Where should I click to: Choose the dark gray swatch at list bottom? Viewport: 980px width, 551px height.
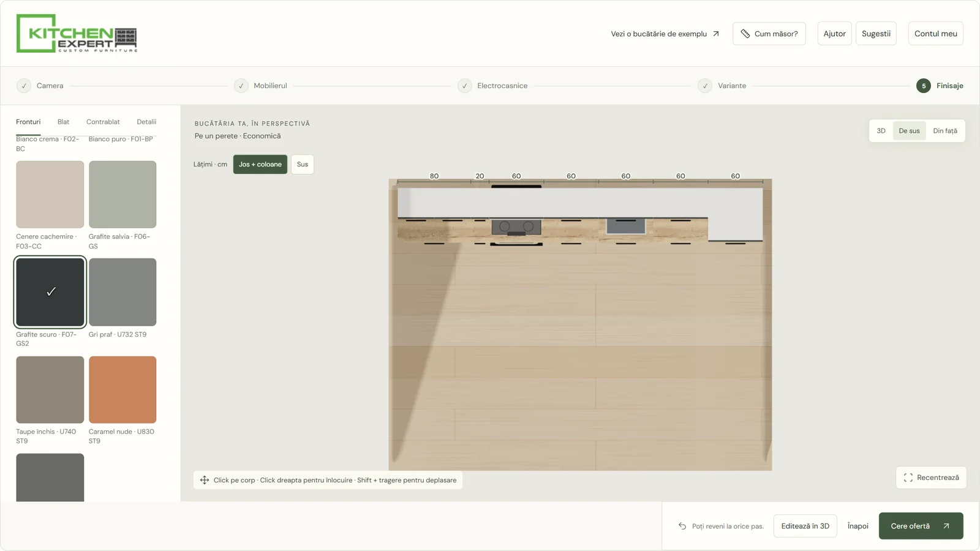click(50, 478)
